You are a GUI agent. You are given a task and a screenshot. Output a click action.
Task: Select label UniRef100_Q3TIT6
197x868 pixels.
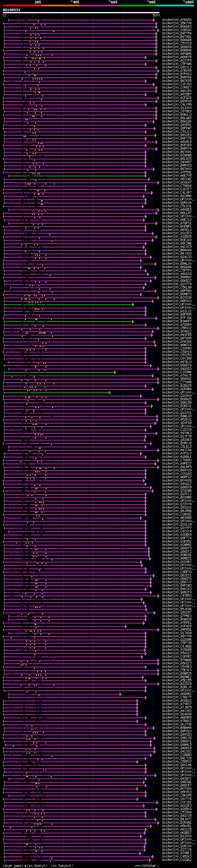point(177,850)
